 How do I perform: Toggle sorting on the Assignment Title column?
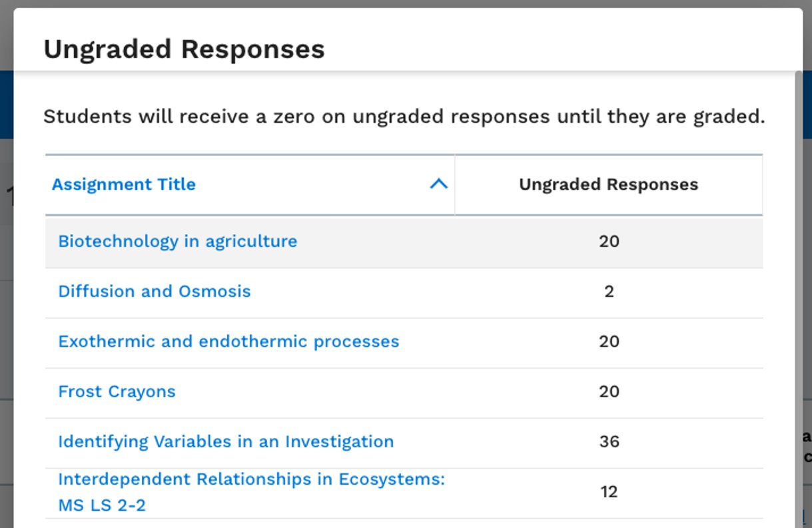[124, 185]
